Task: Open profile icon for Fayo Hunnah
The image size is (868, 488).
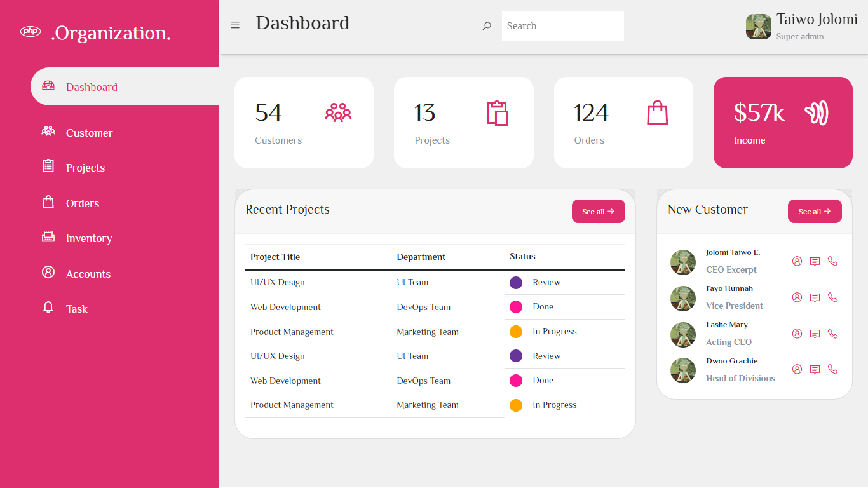Action: pos(797,297)
